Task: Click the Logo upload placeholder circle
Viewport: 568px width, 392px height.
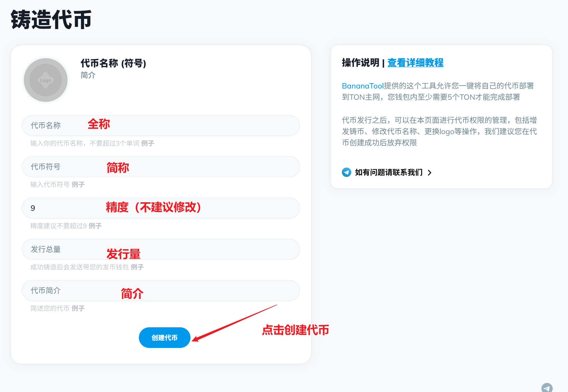Action: 46,80
